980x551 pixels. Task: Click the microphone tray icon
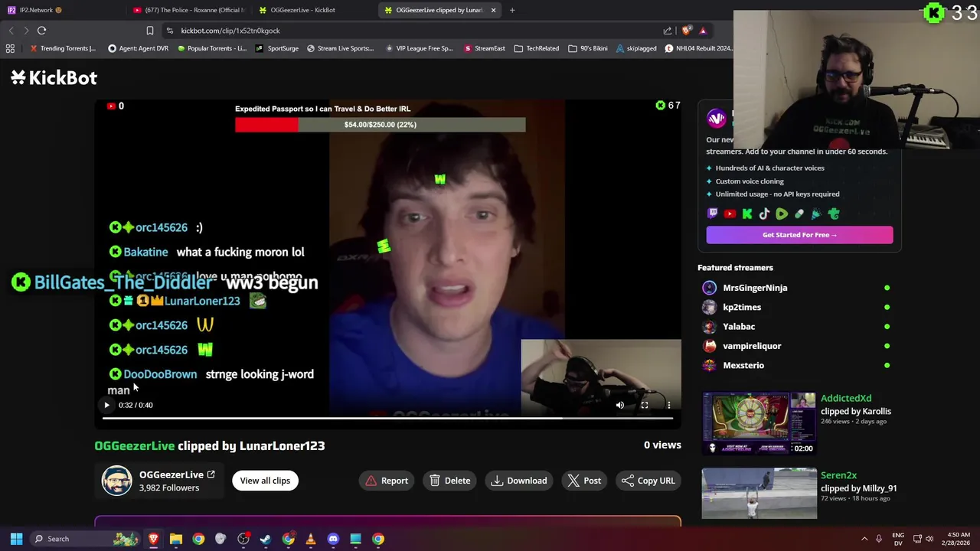(878, 539)
